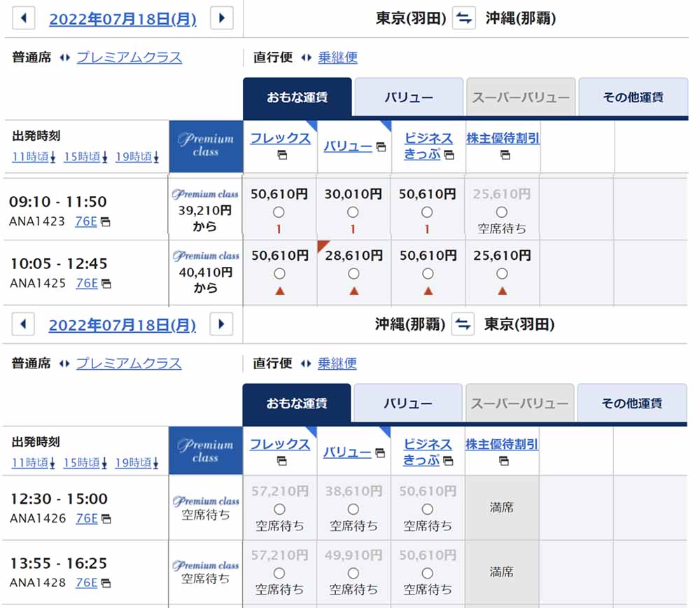700x608 pixels.
Task: Swap route 東京(羽田) to 沖縄(那覇)
Action: click(x=464, y=18)
